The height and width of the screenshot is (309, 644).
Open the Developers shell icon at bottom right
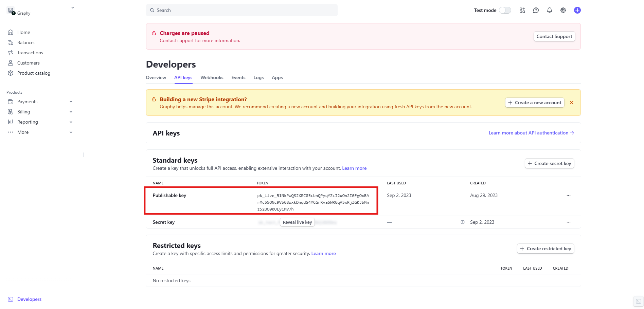pyautogui.click(x=638, y=301)
